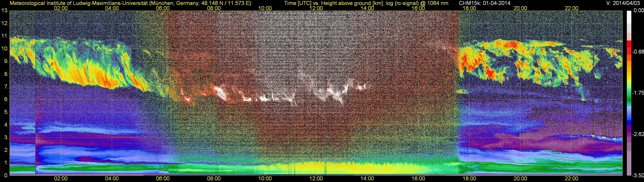Select the 06:00 label on the top time axis
The image size is (644, 182).
[x=163, y=8]
